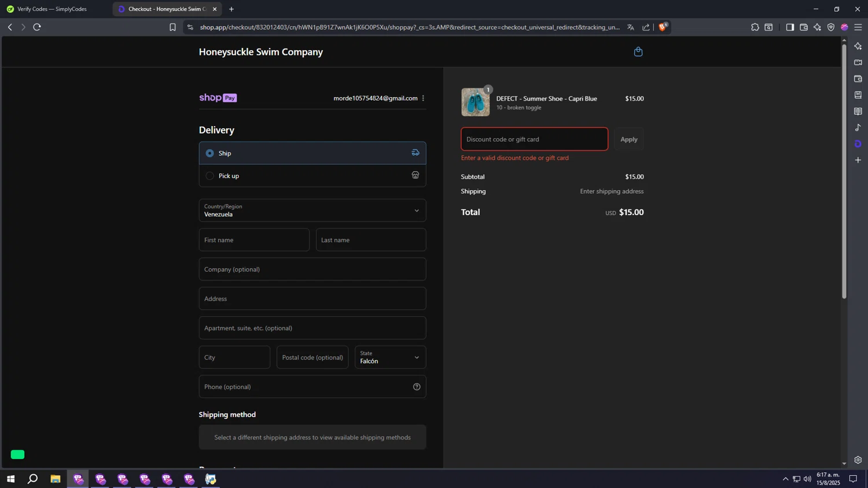This screenshot has height=488, width=868.
Task: Open the Country/Region dropdown
Action: [312, 210]
